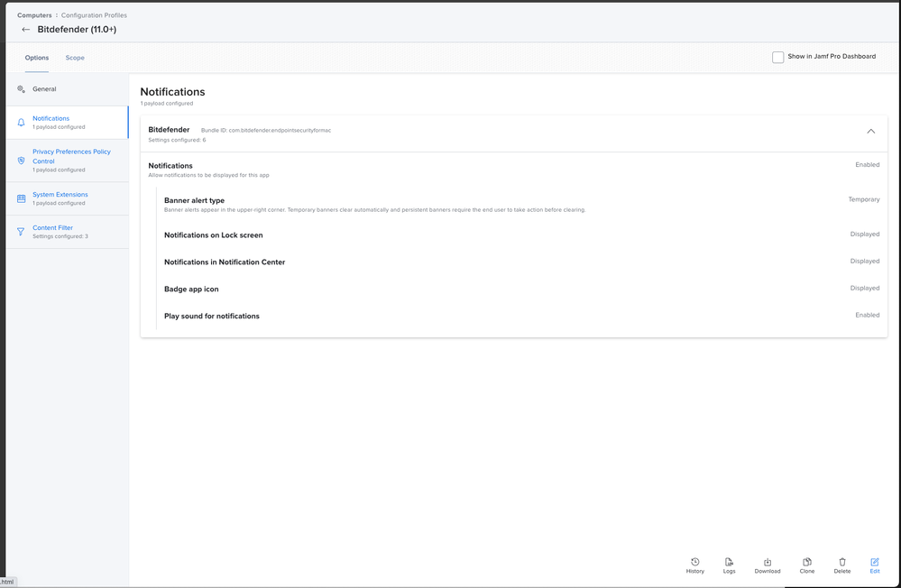
Task: Click the General gear icon in sidebar
Action: [x=22, y=89]
